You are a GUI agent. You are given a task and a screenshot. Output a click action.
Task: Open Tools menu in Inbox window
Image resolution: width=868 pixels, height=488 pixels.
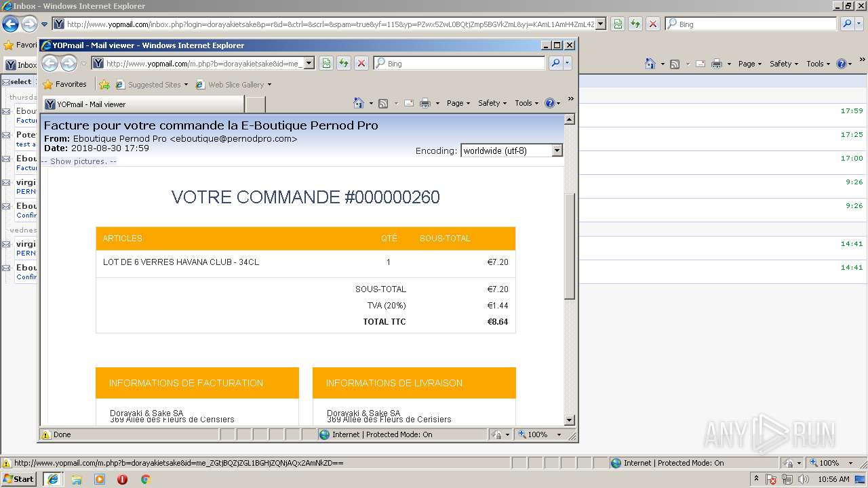coord(818,64)
